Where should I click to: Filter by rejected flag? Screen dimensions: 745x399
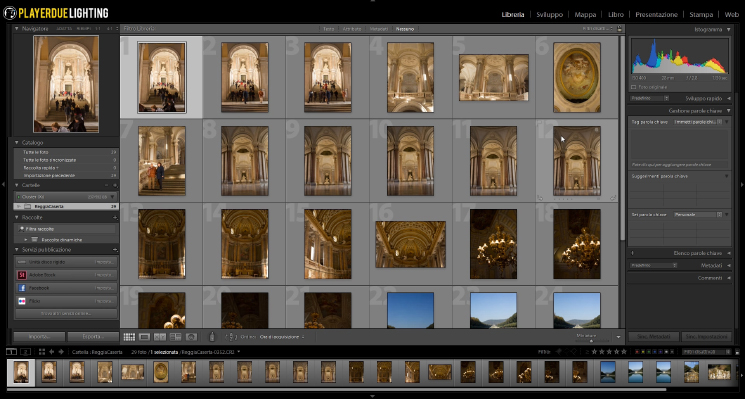pyautogui.click(x=574, y=352)
